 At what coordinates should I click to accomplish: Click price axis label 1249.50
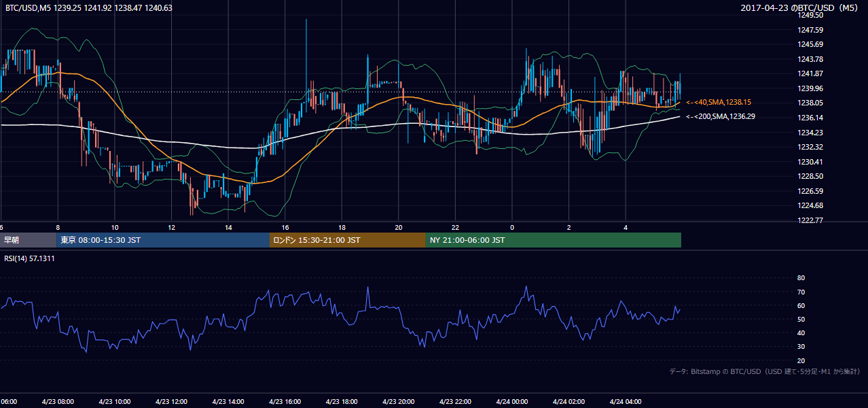pos(810,15)
